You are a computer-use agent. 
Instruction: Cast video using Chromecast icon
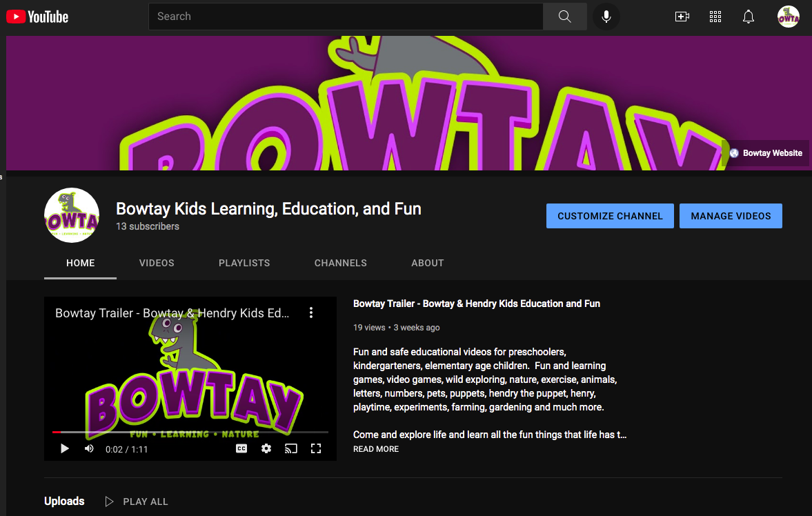pos(291,448)
